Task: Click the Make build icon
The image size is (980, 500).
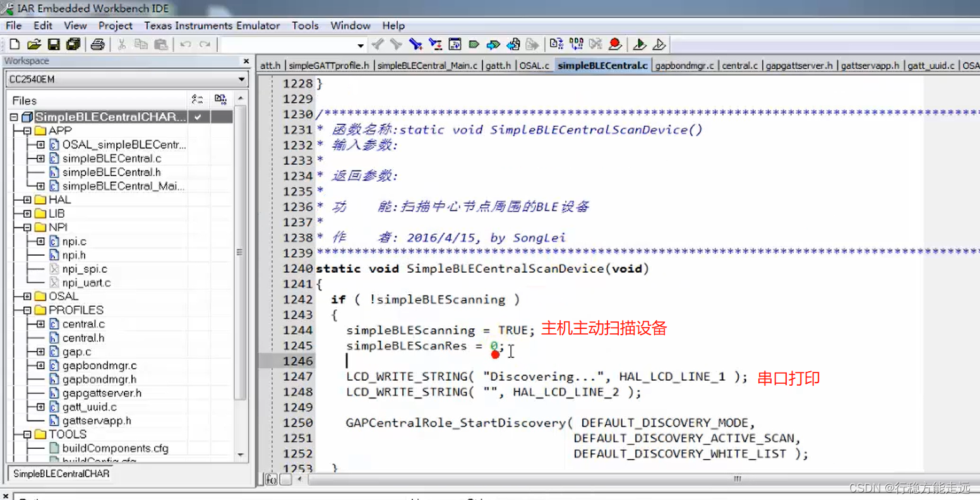Action: 576,44
